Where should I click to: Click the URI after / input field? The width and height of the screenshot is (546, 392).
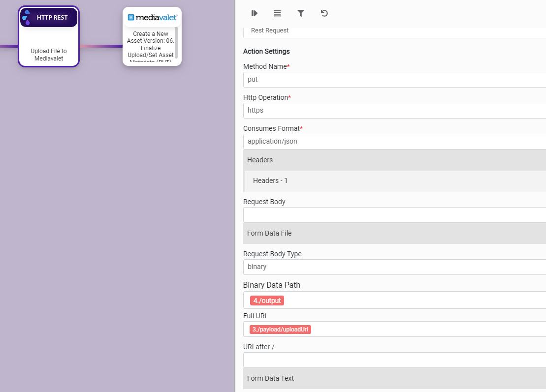pyautogui.click(x=394, y=360)
